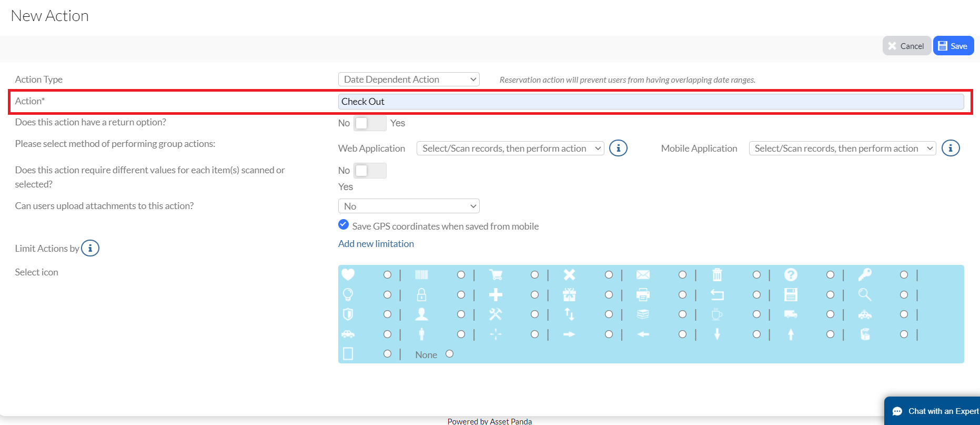Click the plus sign icon

[496, 294]
